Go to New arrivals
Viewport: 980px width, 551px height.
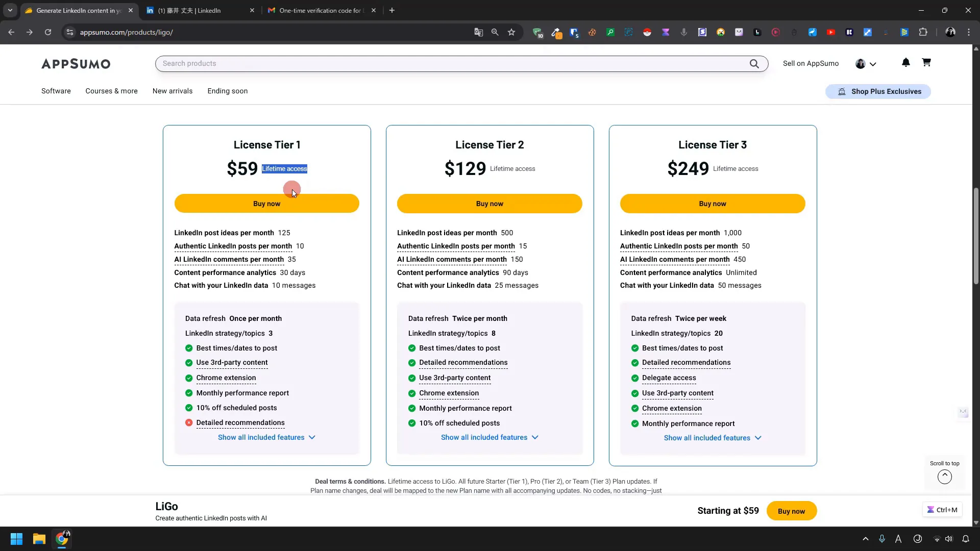tap(173, 91)
